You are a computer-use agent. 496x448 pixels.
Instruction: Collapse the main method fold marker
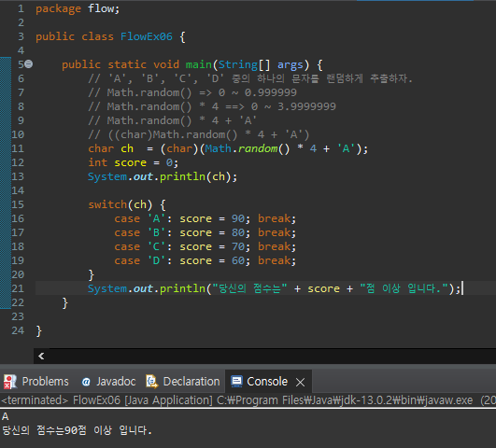tap(28, 64)
